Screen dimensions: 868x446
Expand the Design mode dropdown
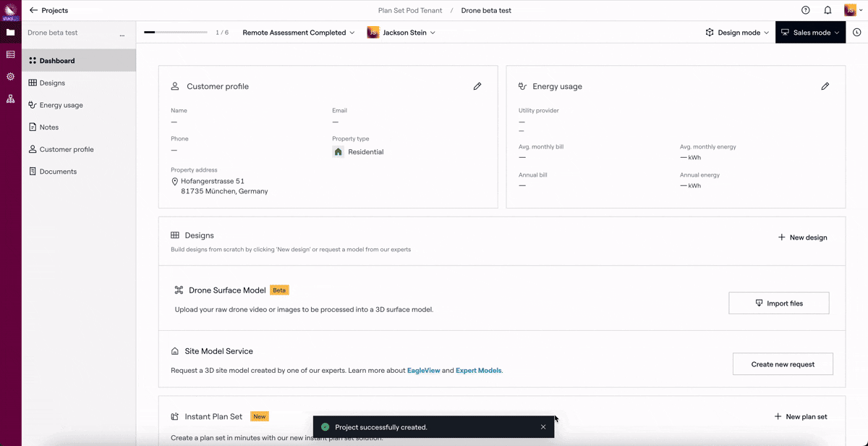[737, 33]
